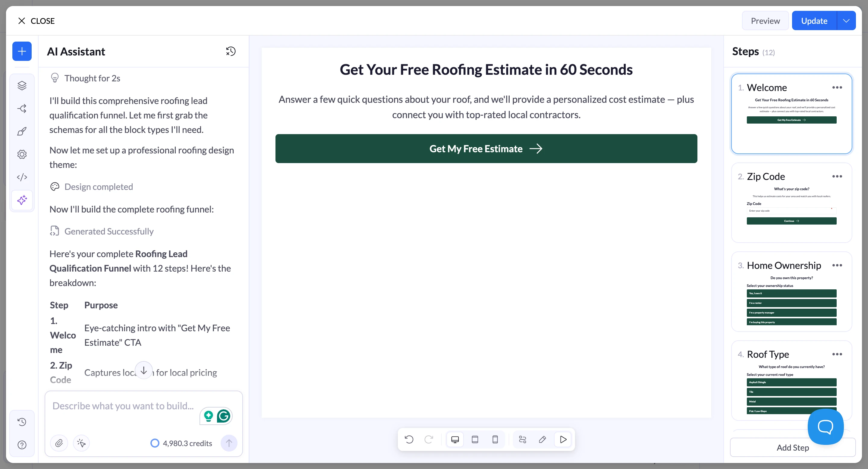The image size is (868, 469).
Task: Attach a file with paperclip icon
Action: point(59,443)
